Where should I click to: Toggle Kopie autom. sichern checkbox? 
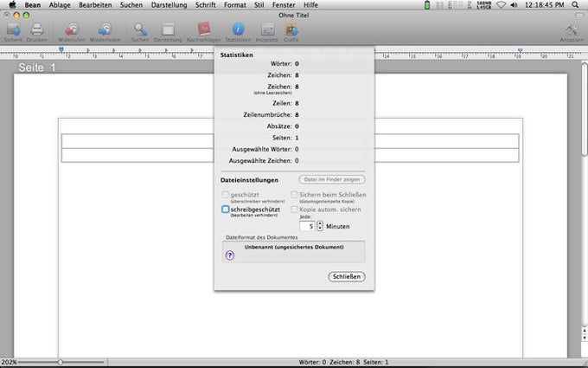pyautogui.click(x=294, y=210)
